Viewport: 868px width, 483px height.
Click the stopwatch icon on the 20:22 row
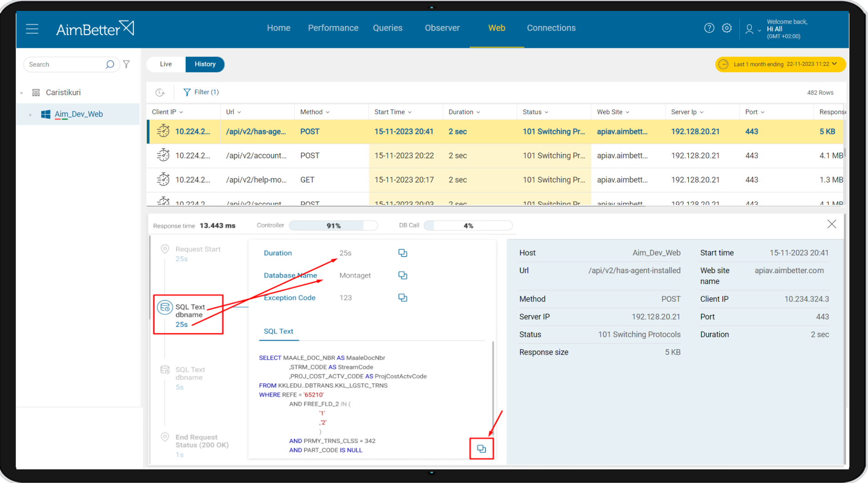[163, 155]
